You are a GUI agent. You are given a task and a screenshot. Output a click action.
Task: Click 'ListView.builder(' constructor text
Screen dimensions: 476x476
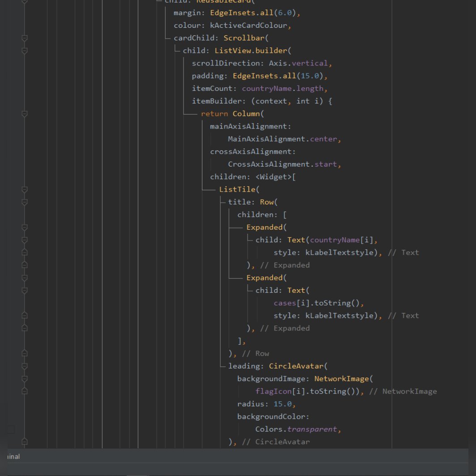(x=253, y=51)
